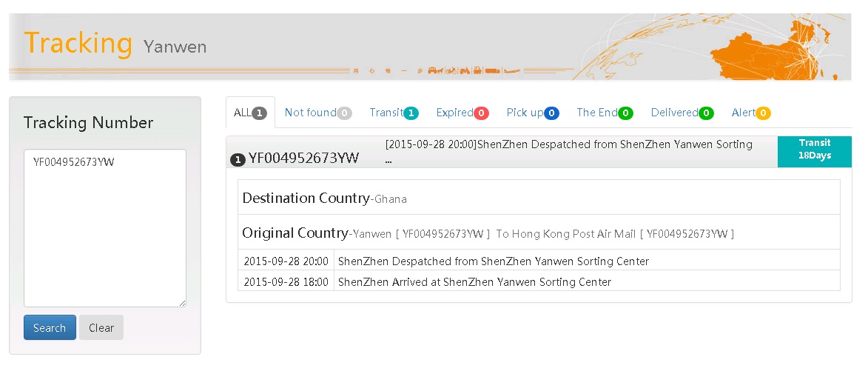Click the yellow count badge next to Alert
Image resolution: width=868 pixels, height=374 pixels.
763,113
